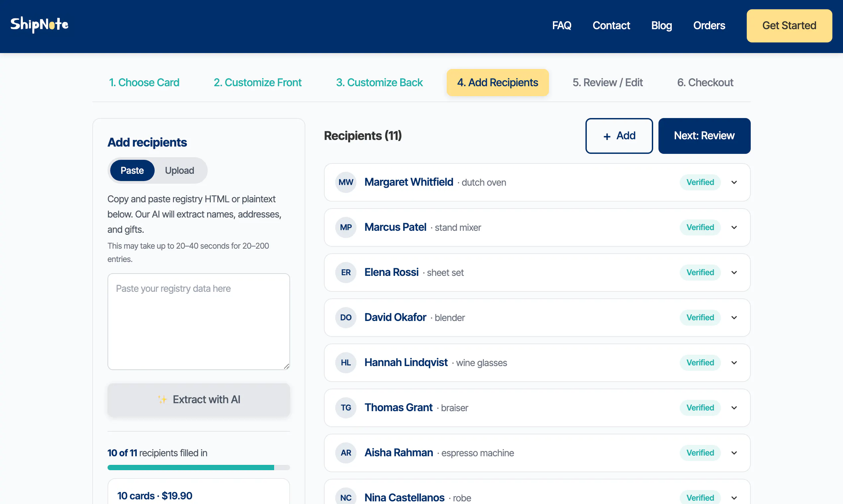Click Verified badge for Elena Rossi
This screenshot has width=843, height=504.
click(x=700, y=272)
